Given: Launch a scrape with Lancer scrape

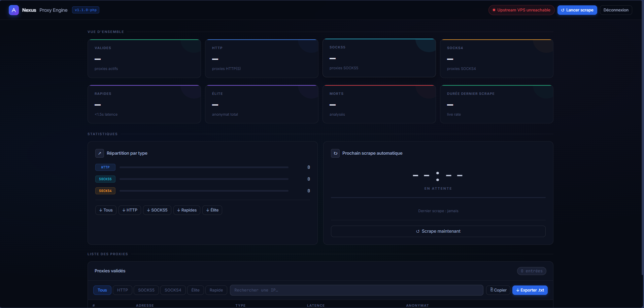Looking at the screenshot, I should pos(577,10).
